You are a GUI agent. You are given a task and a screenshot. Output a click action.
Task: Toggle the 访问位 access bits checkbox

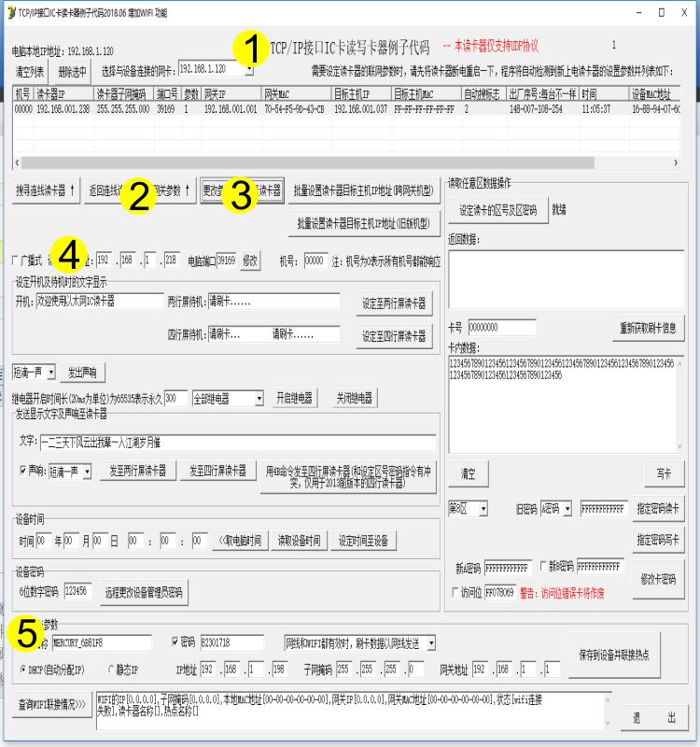[454, 592]
